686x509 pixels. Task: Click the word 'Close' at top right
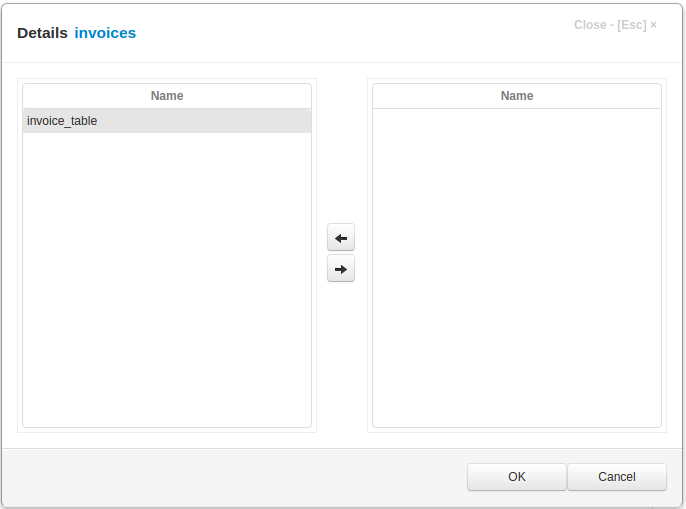click(590, 25)
